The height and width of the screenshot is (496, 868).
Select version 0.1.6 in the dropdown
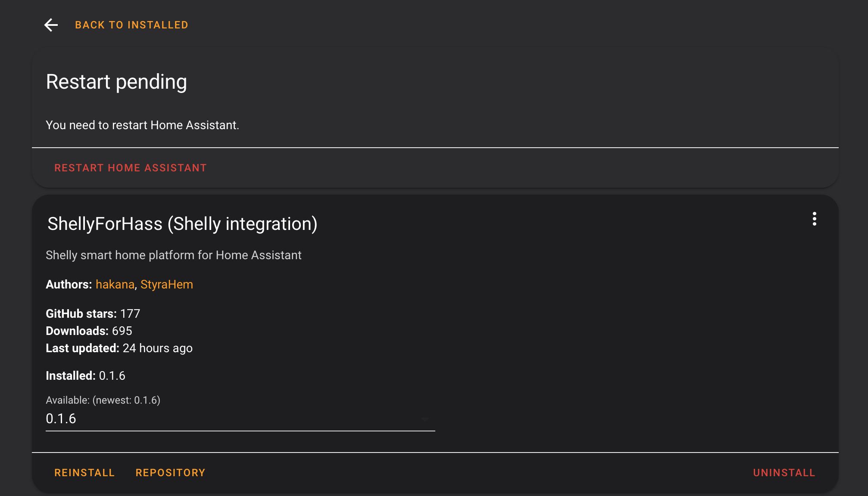(60, 419)
